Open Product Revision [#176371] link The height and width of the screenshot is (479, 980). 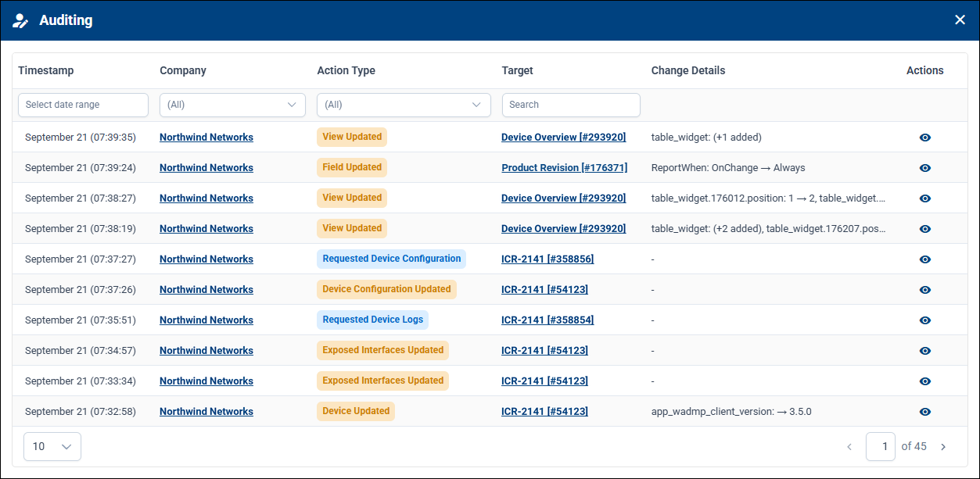click(565, 168)
